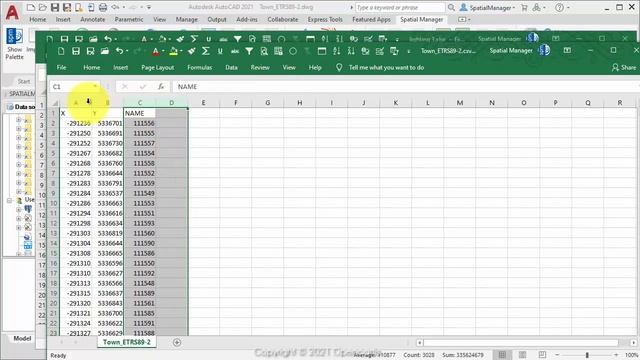Click Open folder icon in front Excel toolbar

tap(105, 51)
